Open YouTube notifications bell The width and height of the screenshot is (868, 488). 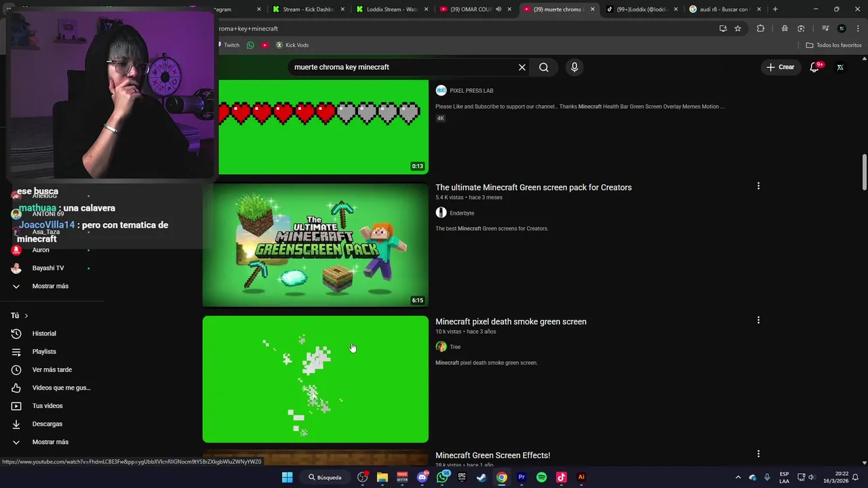coord(815,67)
